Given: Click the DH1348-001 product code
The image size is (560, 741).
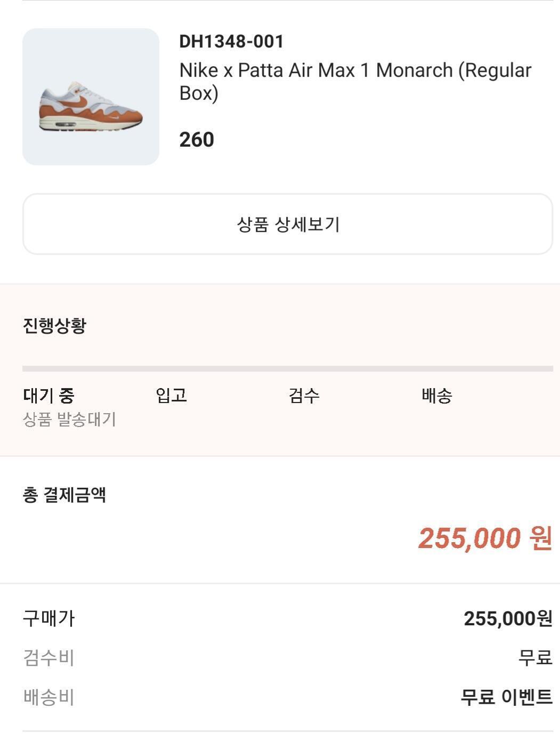Looking at the screenshot, I should (231, 42).
